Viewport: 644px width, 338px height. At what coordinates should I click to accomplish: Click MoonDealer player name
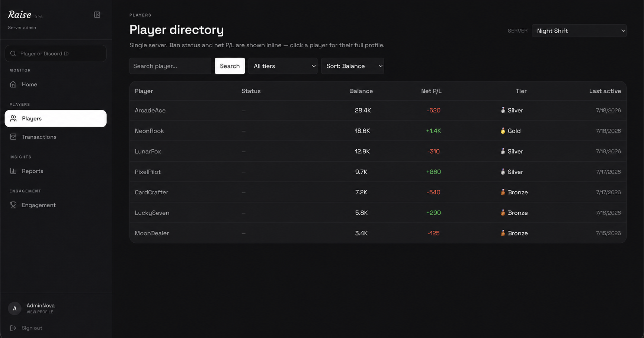pos(152,233)
